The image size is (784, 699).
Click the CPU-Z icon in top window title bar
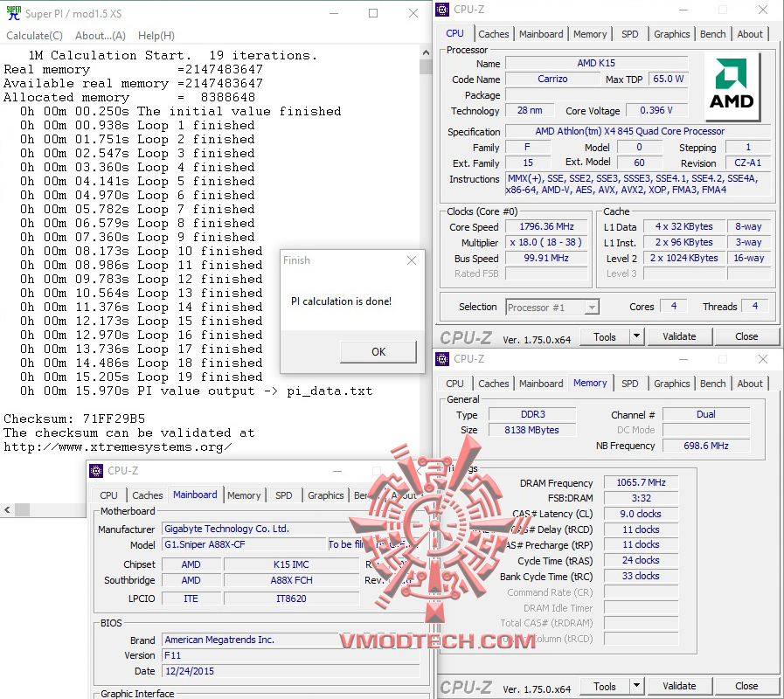442,10
